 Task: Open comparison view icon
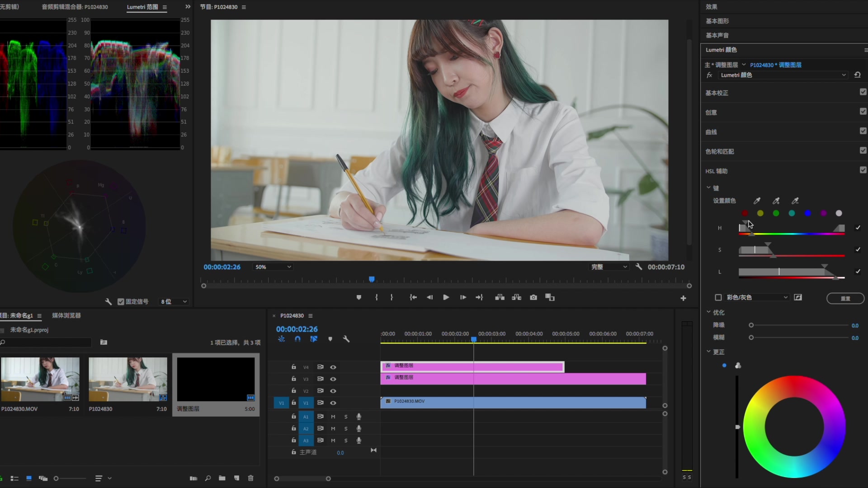pos(550,297)
